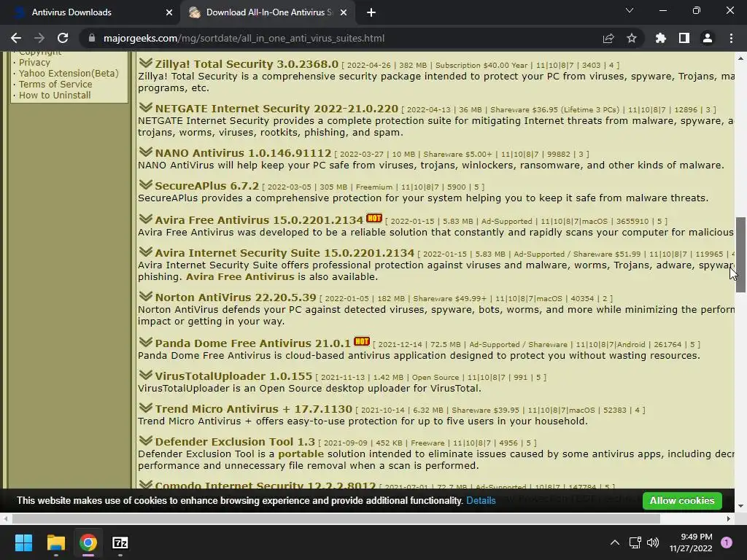
Task: Open the tab search dropdown arrow
Action: (630, 10)
